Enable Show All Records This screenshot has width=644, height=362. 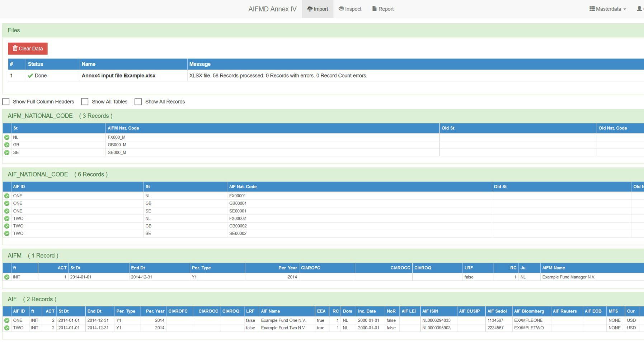coord(138,102)
